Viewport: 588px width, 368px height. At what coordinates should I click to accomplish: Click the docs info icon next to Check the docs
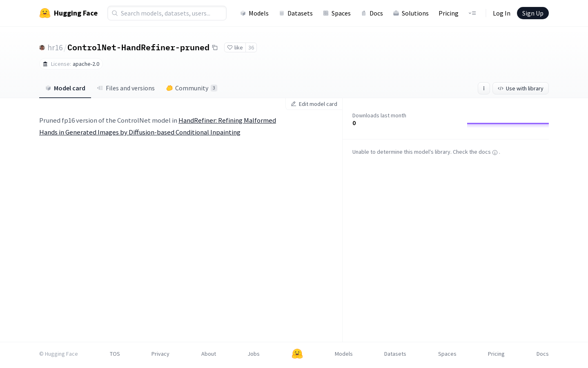click(495, 152)
